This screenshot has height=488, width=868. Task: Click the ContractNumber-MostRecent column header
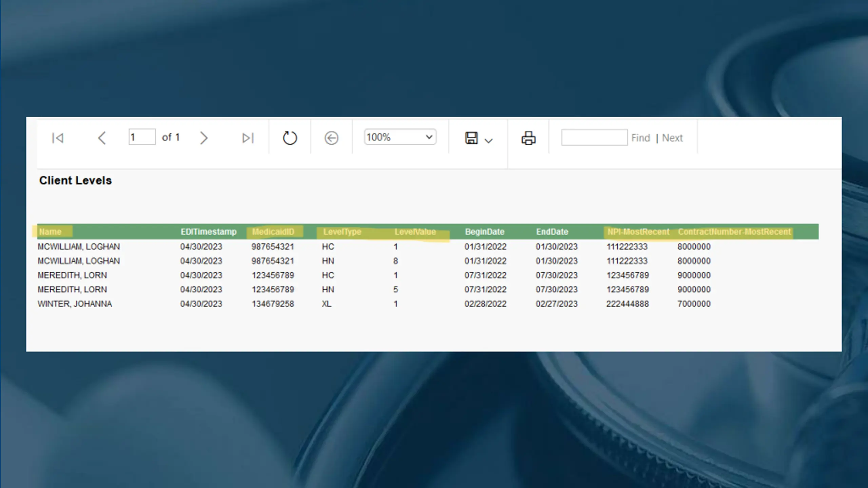click(734, 232)
